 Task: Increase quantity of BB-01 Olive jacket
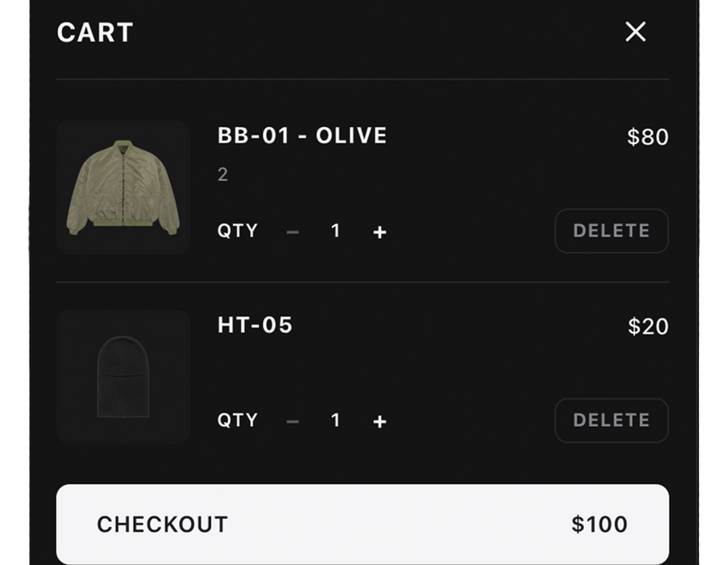coord(379,232)
